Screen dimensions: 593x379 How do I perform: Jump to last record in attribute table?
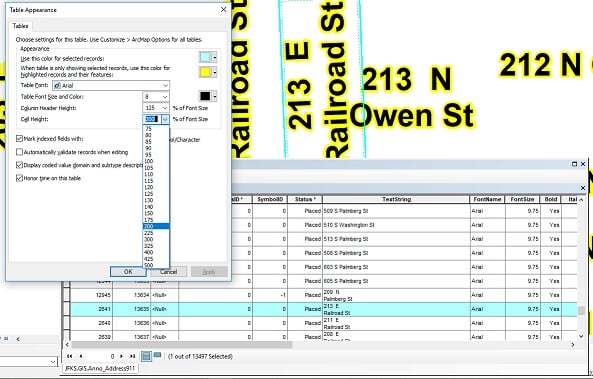pyautogui.click(x=132, y=356)
